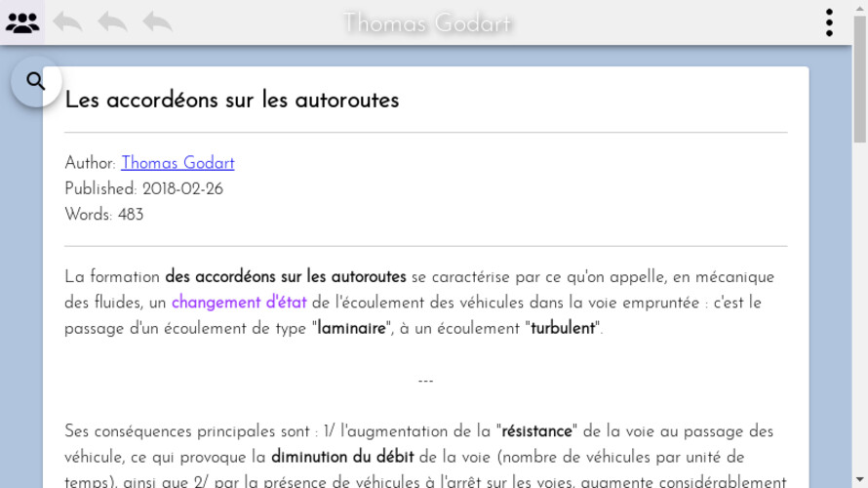The image size is (868, 488).
Task: Click the article title "Les accordéons sur les autoroutes"
Action: pyautogui.click(x=232, y=101)
